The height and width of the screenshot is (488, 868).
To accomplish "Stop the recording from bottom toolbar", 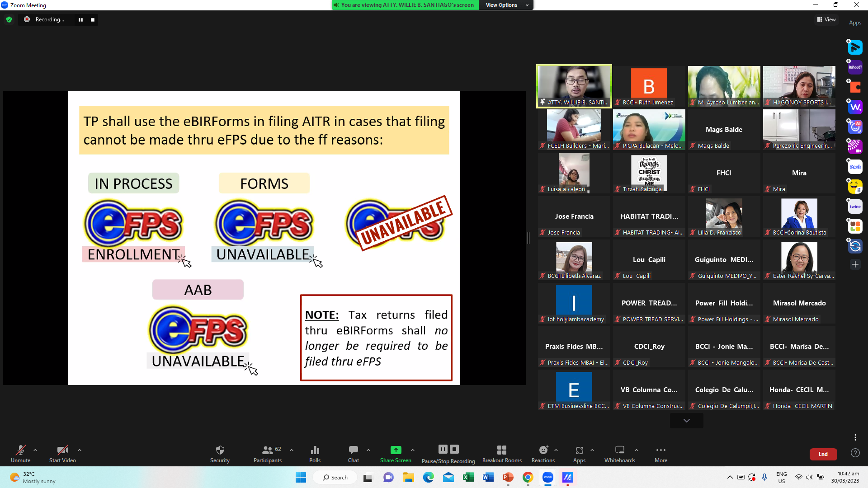I will click(454, 449).
